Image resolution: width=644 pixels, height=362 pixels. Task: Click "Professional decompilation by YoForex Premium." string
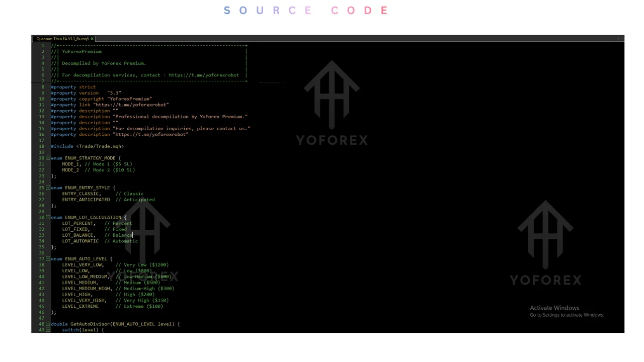click(x=180, y=117)
